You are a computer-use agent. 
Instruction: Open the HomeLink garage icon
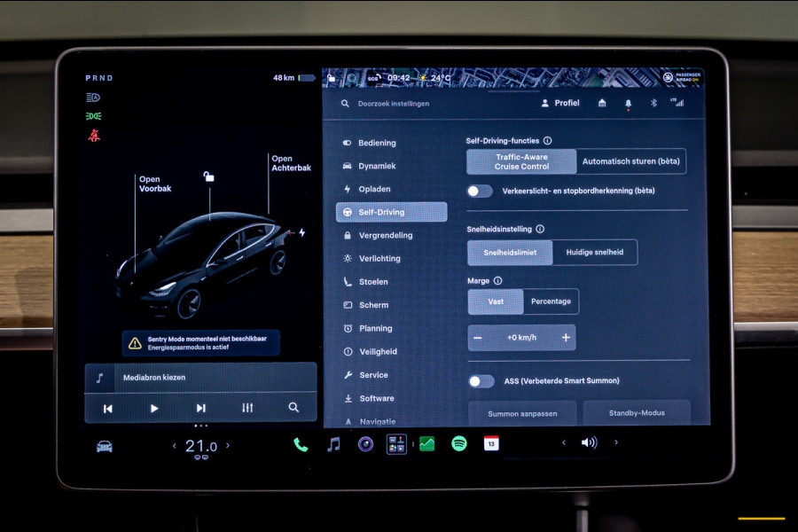coord(602,103)
